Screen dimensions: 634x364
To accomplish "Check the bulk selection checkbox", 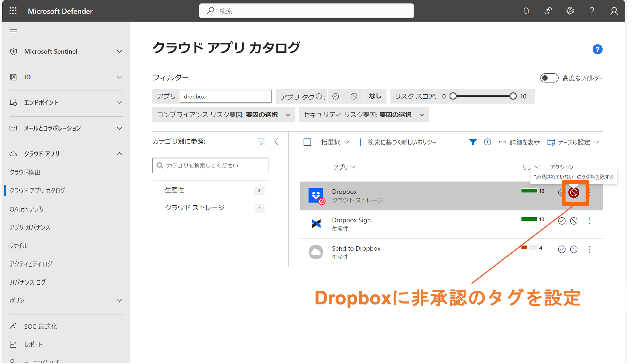I will pyautogui.click(x=307, y=142).
